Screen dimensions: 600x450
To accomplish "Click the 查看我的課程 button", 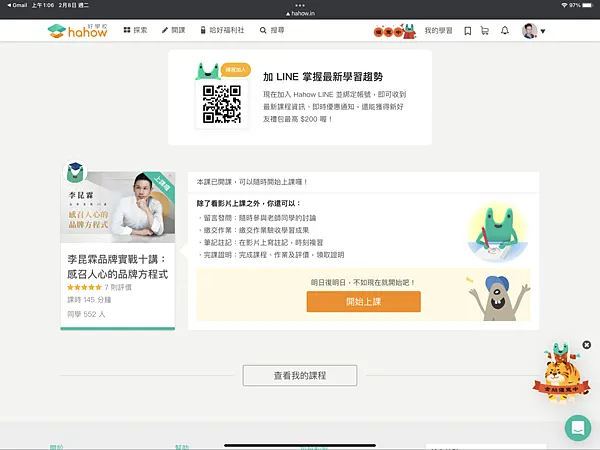I will 300,375.
